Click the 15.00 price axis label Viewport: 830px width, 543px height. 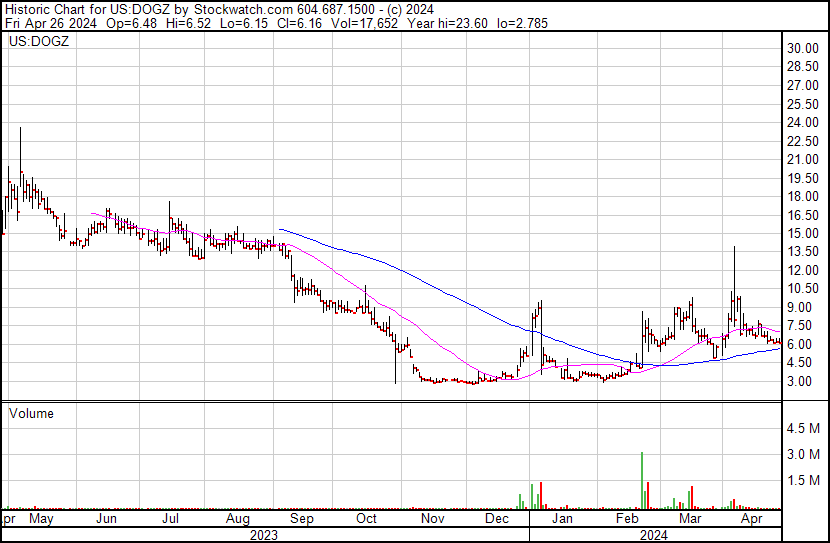coord(802,233)
